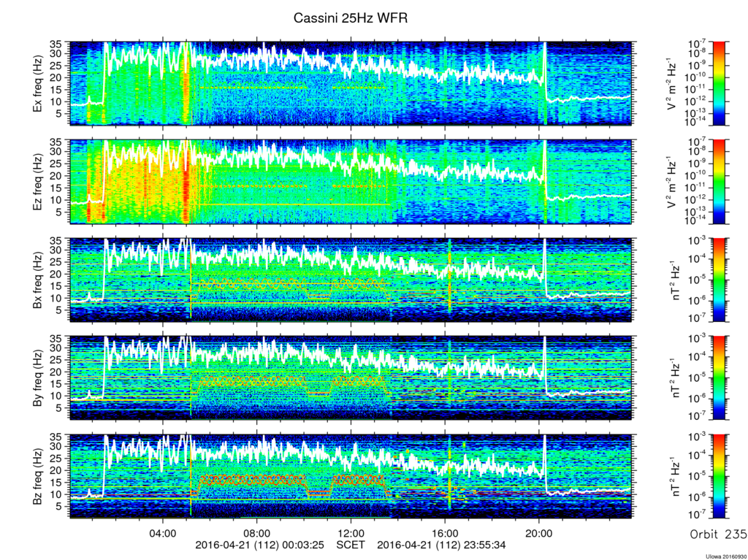Click the "SCET" label under the time axis
This screenshot has height=560, width=748.
point(351,545)
